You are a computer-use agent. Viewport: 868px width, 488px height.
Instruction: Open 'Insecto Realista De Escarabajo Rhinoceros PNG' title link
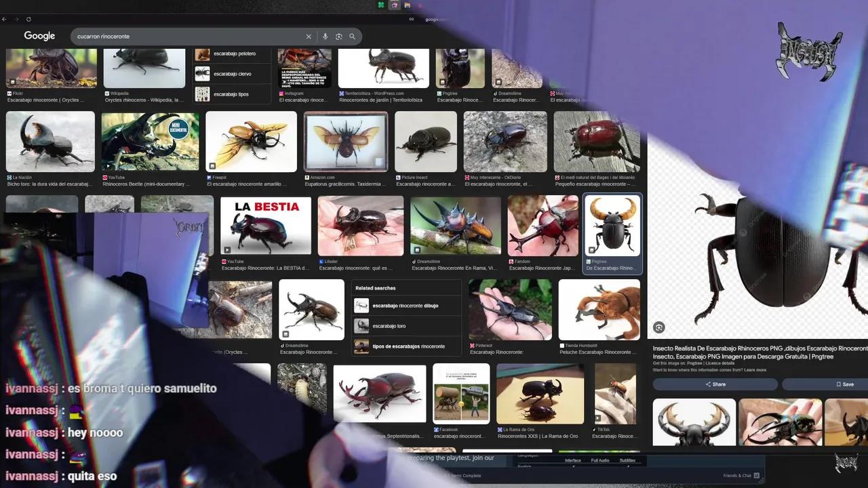[760, 352]
